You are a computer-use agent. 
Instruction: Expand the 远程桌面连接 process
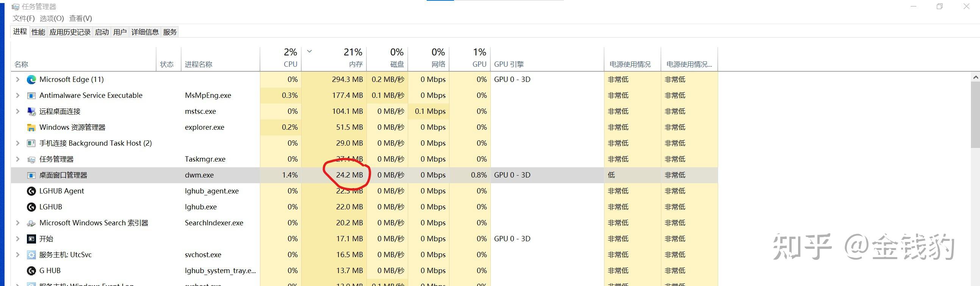(x=17, y=111)
